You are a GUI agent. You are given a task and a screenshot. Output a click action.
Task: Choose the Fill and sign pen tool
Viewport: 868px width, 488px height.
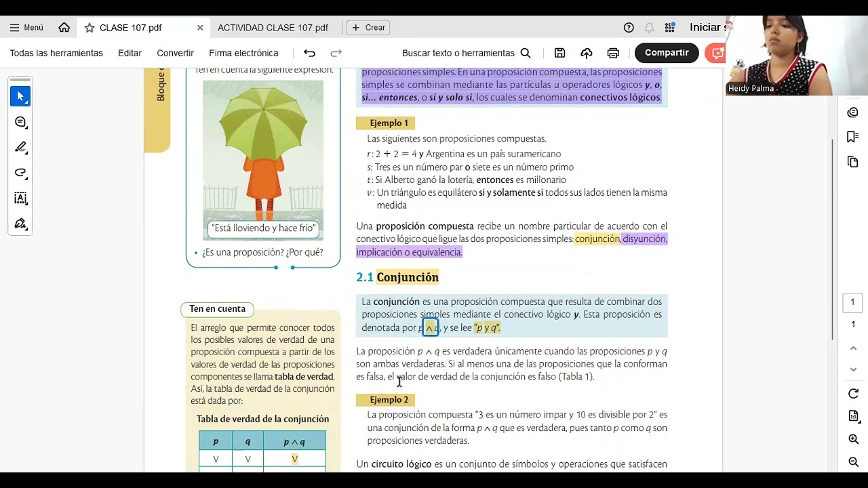(20, 224)
